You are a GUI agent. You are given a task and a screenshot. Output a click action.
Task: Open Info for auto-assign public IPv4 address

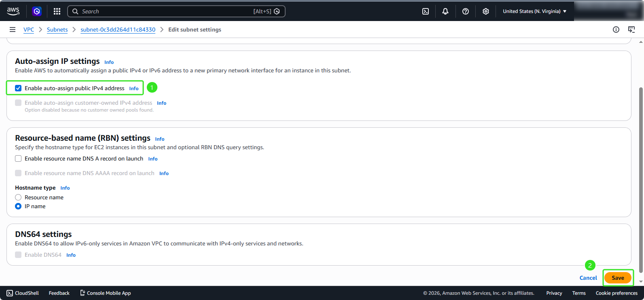click(134, 89)
